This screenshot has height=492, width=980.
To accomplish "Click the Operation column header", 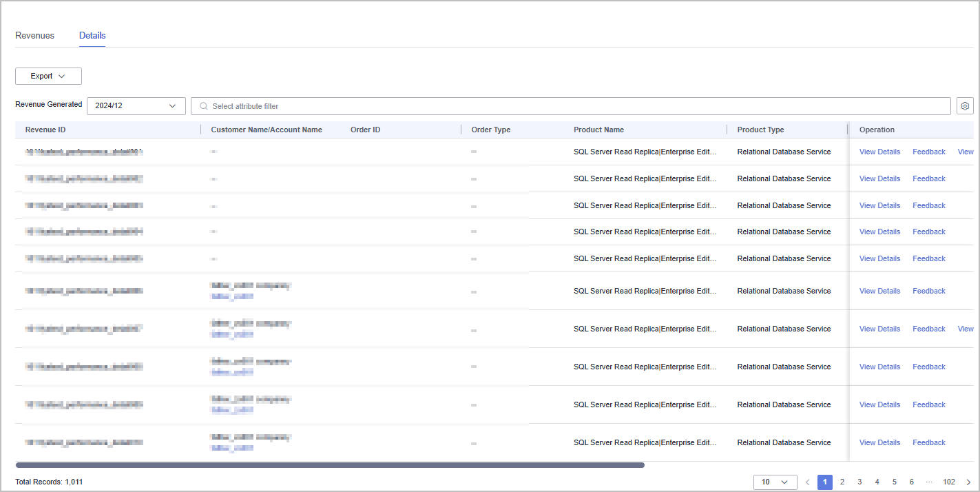I will [877, 130].
